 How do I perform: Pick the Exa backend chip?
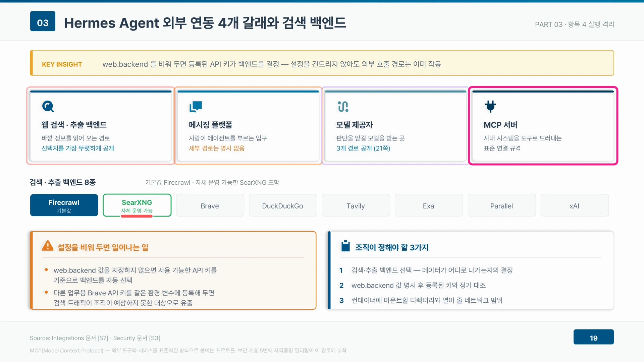tap(429, 205)
